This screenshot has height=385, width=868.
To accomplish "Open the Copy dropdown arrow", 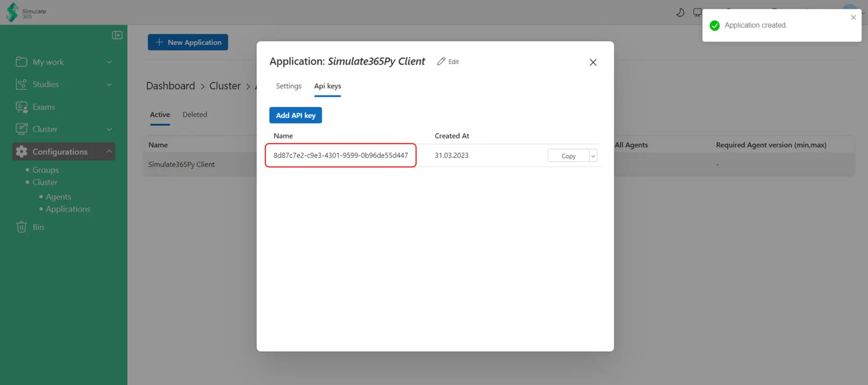I will pos(593,156).
